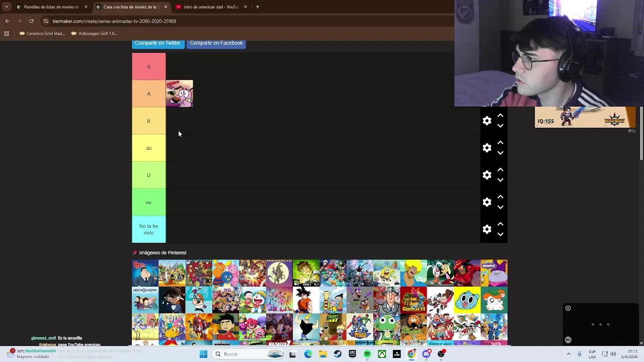Show hidden system tray icons
The image size is (644, 362).
(569, 354)
